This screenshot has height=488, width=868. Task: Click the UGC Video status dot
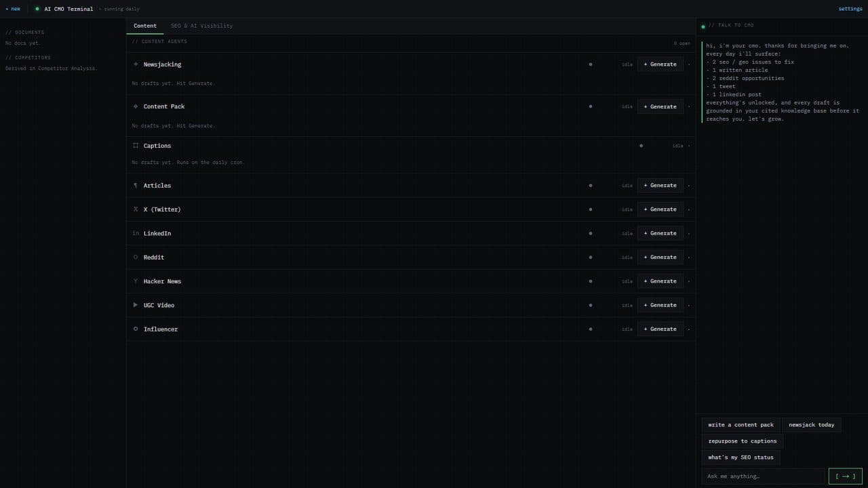click(x=590, y=305)
